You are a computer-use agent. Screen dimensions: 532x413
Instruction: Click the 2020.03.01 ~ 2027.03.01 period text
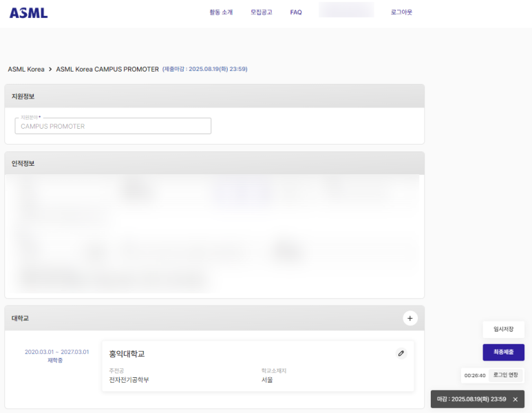click(x=56, y=352)
